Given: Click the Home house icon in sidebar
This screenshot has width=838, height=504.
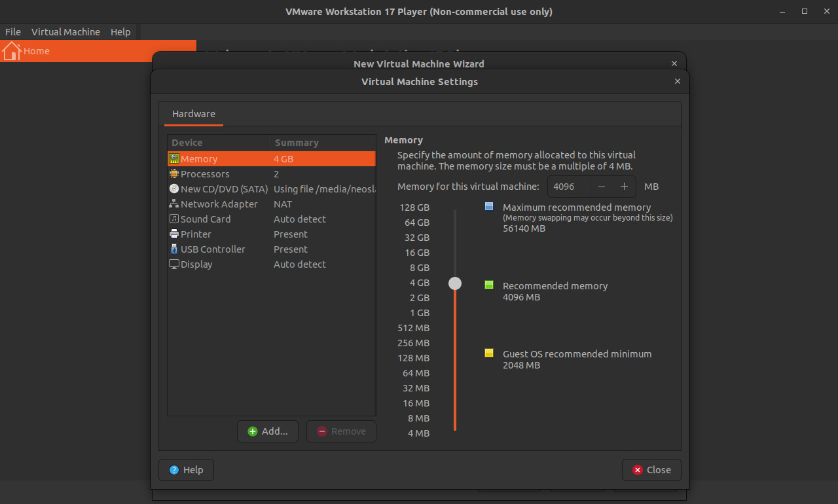Looking at the screenshot, I should tap(12, 51).
